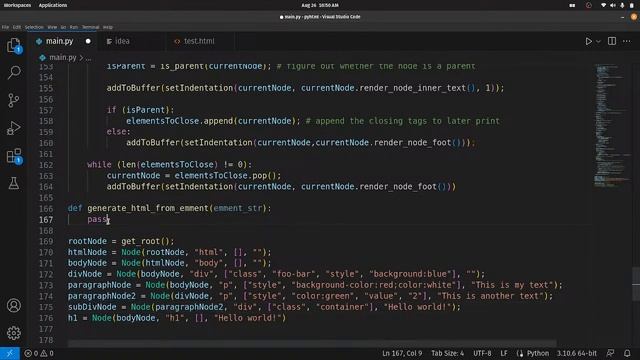This screenshot has width=640, height=360.
Task: Open the Run and Debug view
Action: [x=14, y=128]
